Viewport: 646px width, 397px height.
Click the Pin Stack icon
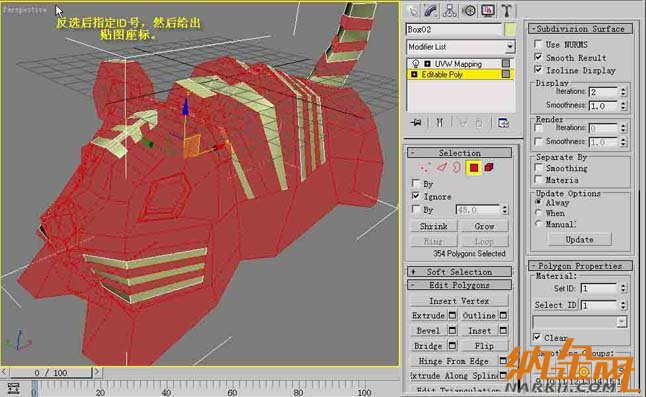pos(417,123)
